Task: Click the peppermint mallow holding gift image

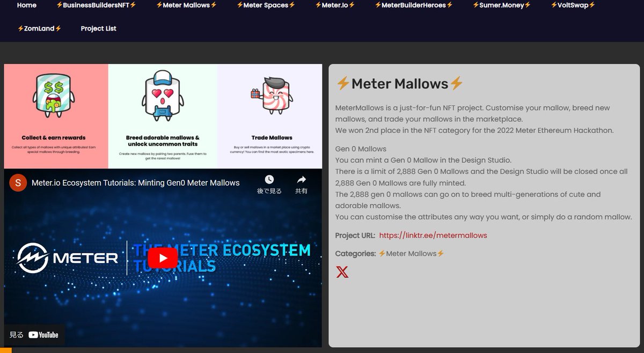Action: [x=271, y=94]
